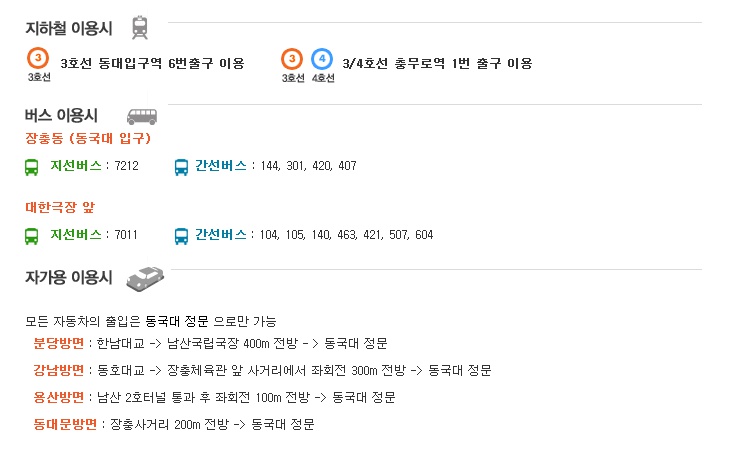The height and width of the screenshot is (450, 739).
Task: Click the car icon beside 자가용 이용시
Action: point(145,278)
